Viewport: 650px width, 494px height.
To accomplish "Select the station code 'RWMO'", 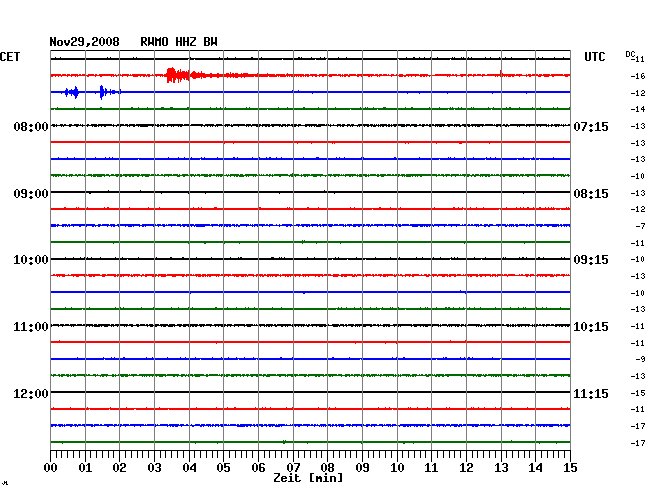I will pos(154,42).
